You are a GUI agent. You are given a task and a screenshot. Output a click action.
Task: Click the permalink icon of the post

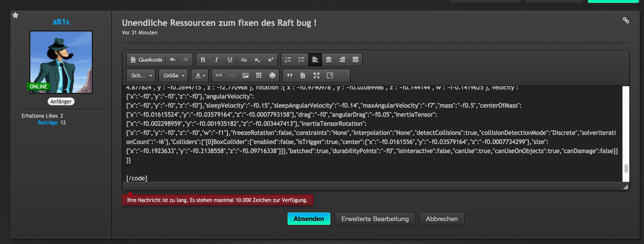626,21
